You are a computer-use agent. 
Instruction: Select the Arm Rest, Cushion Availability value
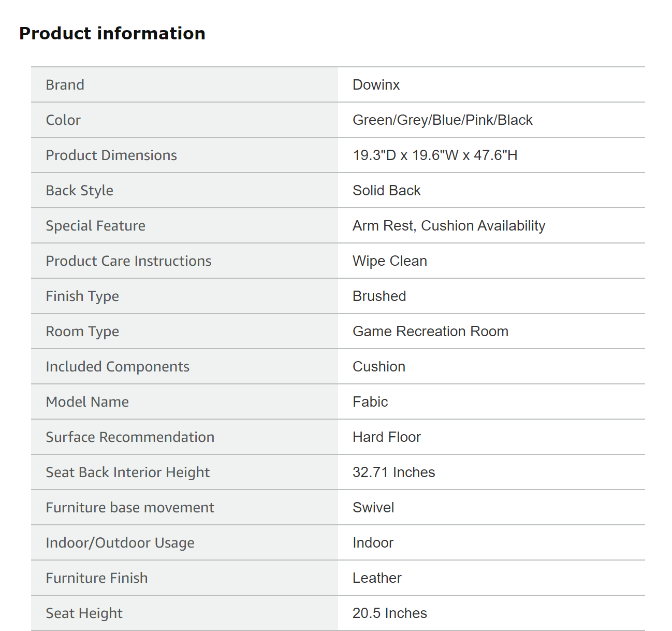tap(448, 226)
